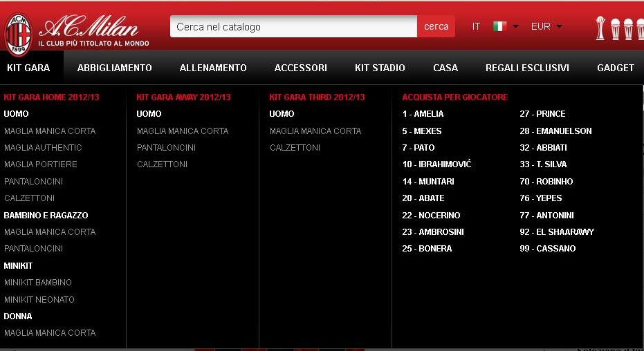Select MAGLIA AUTHENTIC under home kit
The width and height of the screenshot is (644, 351).
tap(43, 148)
